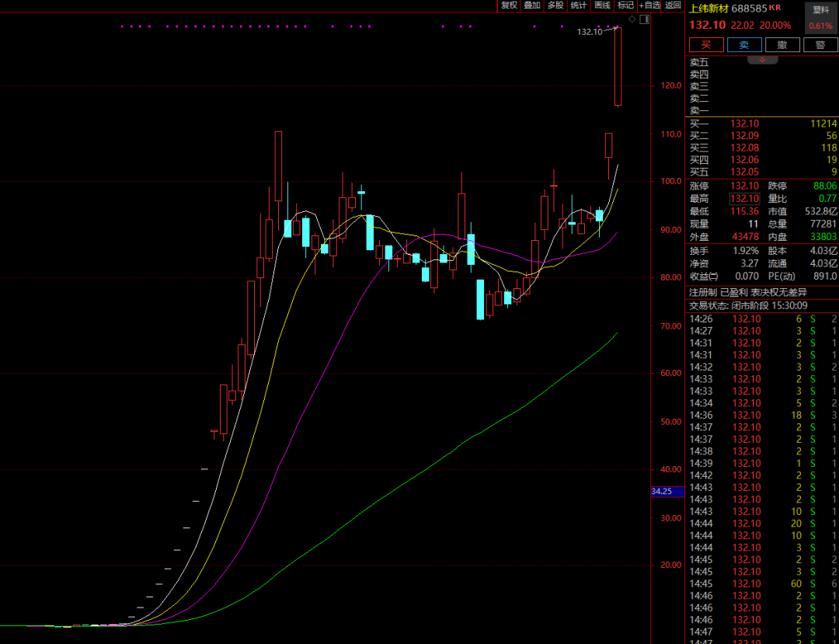This screenshot has width=839, height=644.
Task: Click 买四 price 132.06
Action: pos(744,160)
